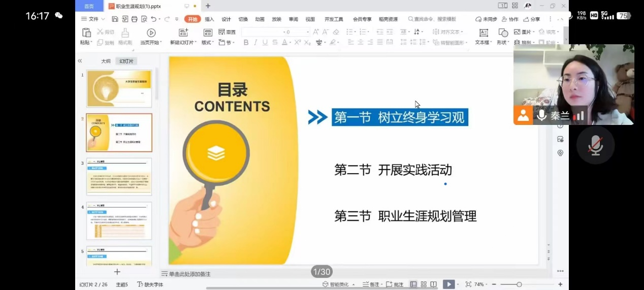
Task: Open the 插入 ribbon tab
Action: [209, 19]
